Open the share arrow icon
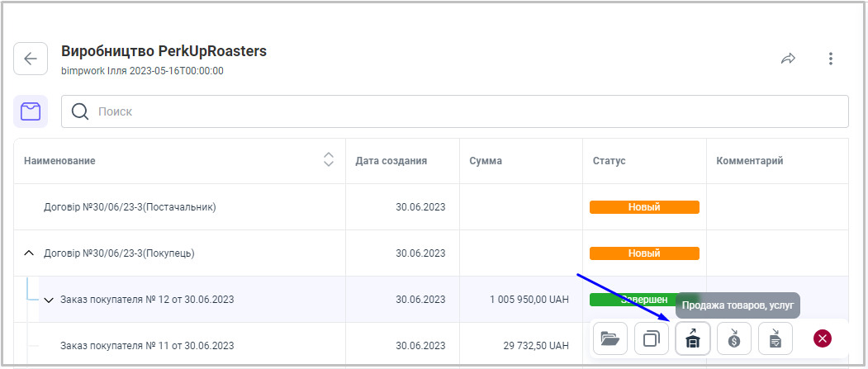The height and width of the screenshot is (369, 868). 788,59
